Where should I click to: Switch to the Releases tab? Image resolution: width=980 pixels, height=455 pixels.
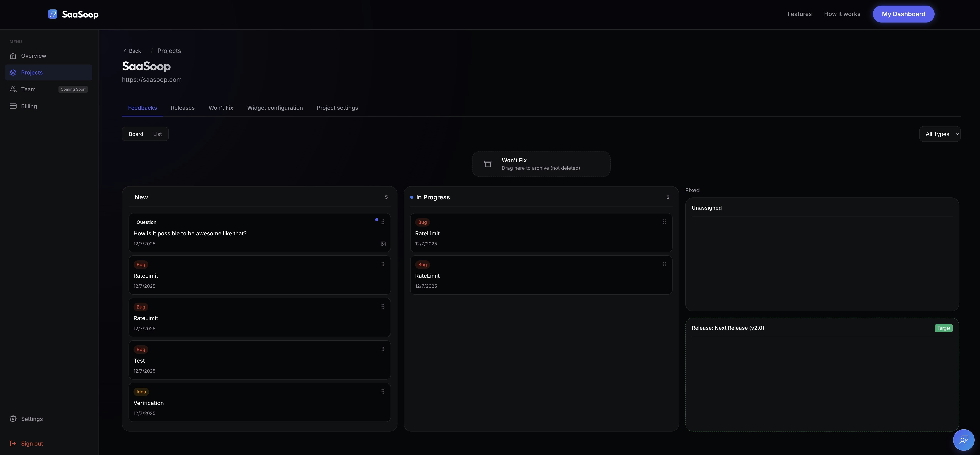coord(183,108)
